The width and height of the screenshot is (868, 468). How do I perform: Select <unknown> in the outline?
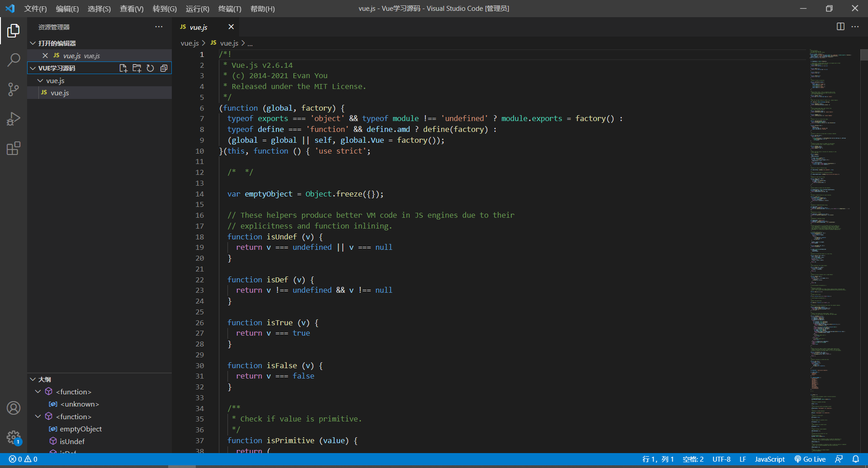80,404
